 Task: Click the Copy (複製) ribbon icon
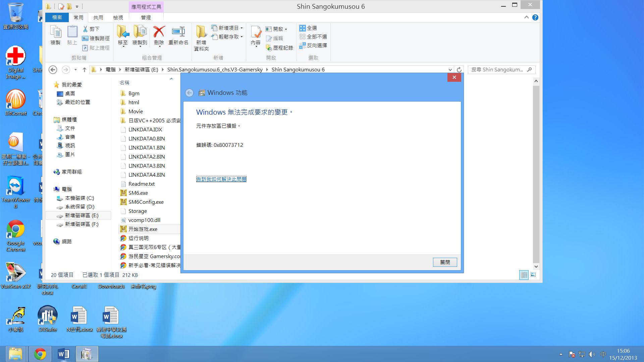point(55,35)
